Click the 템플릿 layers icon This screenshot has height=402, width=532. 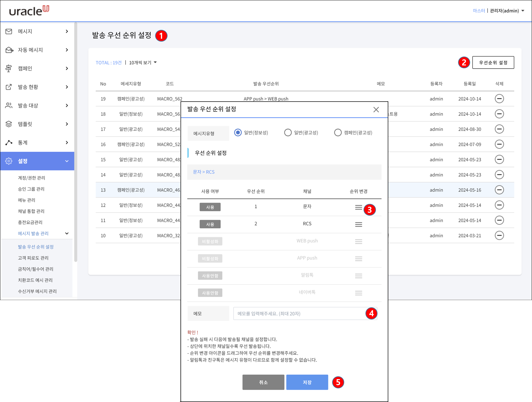(x=9, y=124)
